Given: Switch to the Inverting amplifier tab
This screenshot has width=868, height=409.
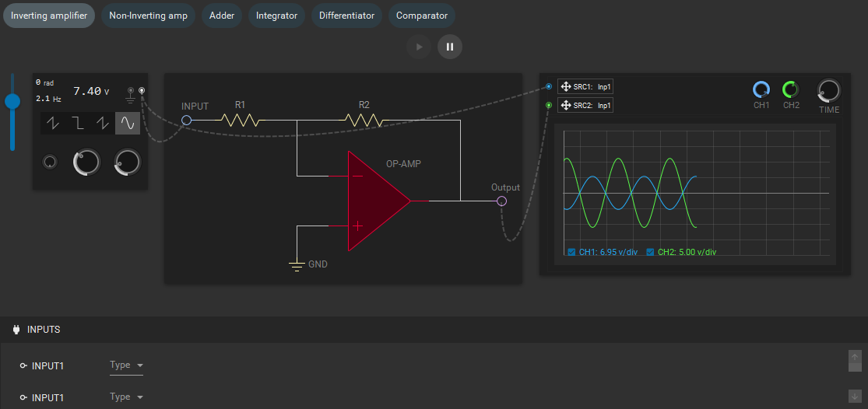Looking at the screenshot, I should 49,16.
